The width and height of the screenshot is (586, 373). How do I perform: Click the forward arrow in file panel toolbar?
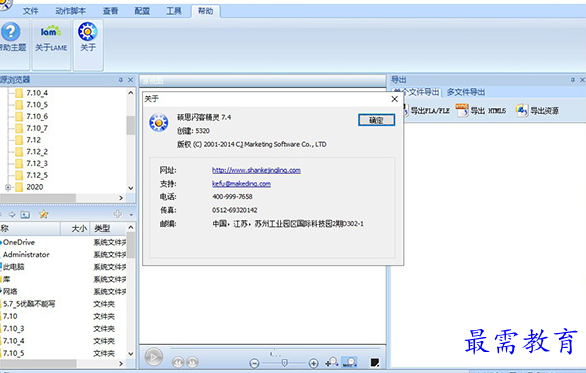tap(12, 215)
